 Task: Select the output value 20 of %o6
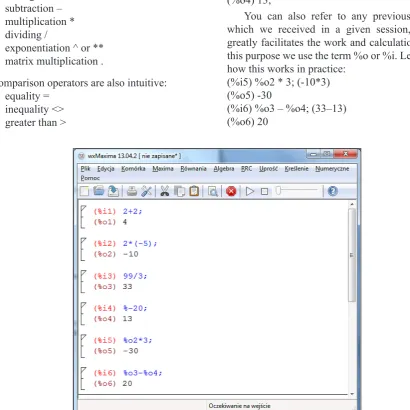[x=127, y=383]
